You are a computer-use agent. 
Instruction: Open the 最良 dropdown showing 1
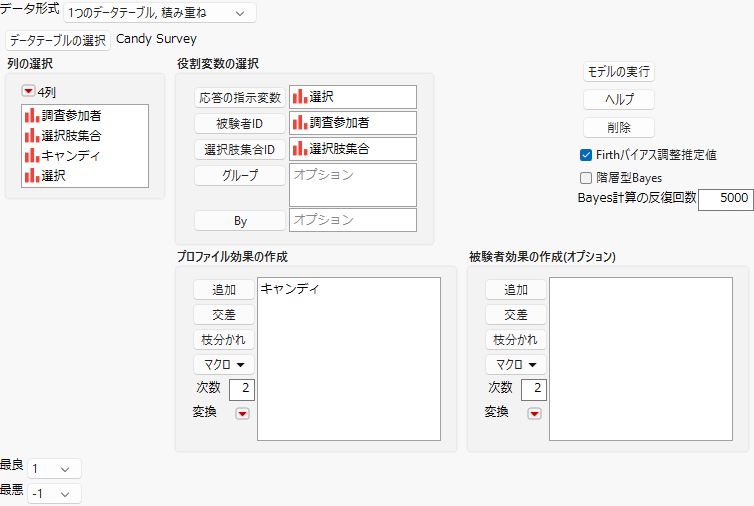click(54, 468)
